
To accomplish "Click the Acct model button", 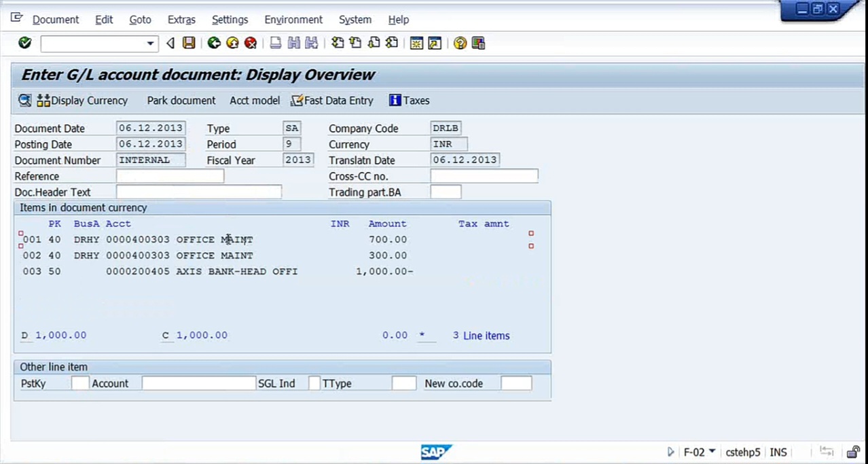I will 255,101.
